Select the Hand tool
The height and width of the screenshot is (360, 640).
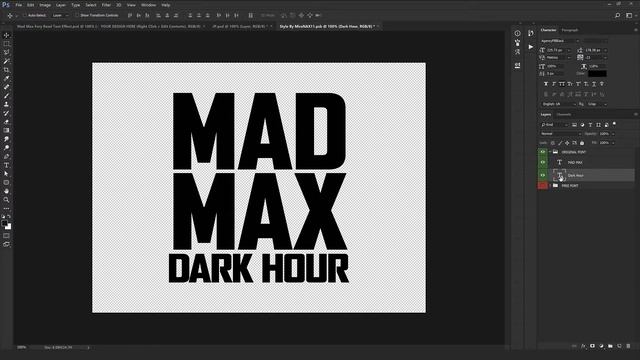tap(6, 191)
